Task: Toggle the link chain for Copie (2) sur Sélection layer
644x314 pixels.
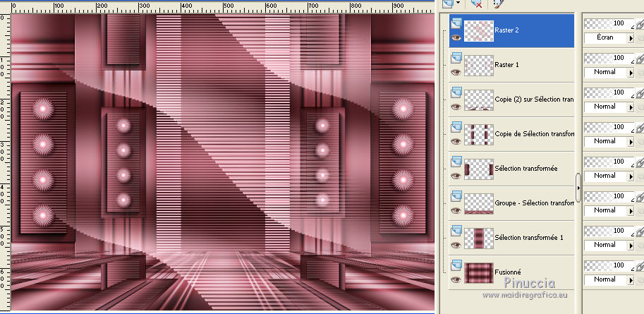Action: coord(640,95)
